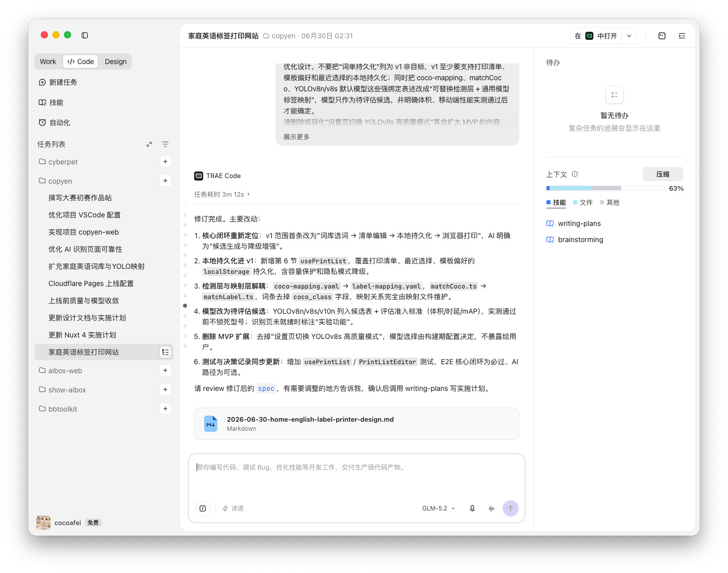
Task: Open the dropdown arrow beside 中打开
Action: (629, 36)
